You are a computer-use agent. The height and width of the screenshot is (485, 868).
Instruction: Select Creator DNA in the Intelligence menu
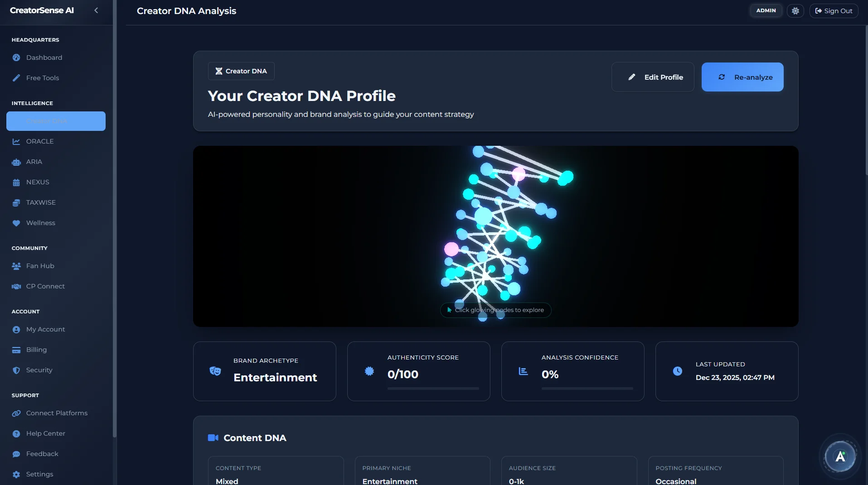[56, 121]
